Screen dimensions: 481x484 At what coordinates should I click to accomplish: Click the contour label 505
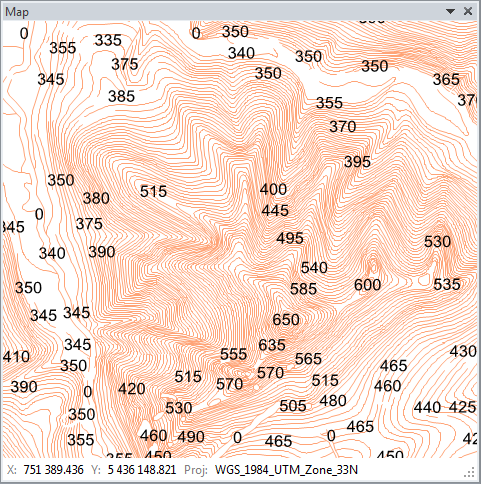point(293,406)
